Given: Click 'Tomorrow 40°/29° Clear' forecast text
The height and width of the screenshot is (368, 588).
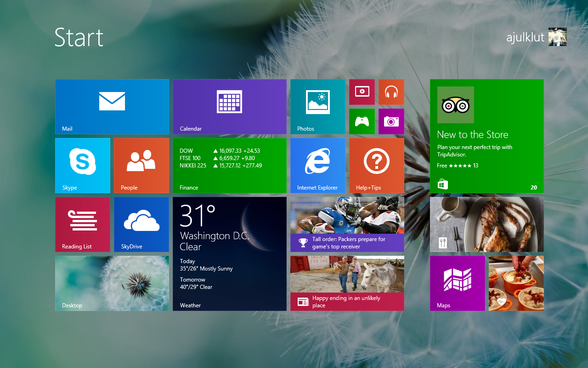Looking at the screenshot, I should coord(196,283).
